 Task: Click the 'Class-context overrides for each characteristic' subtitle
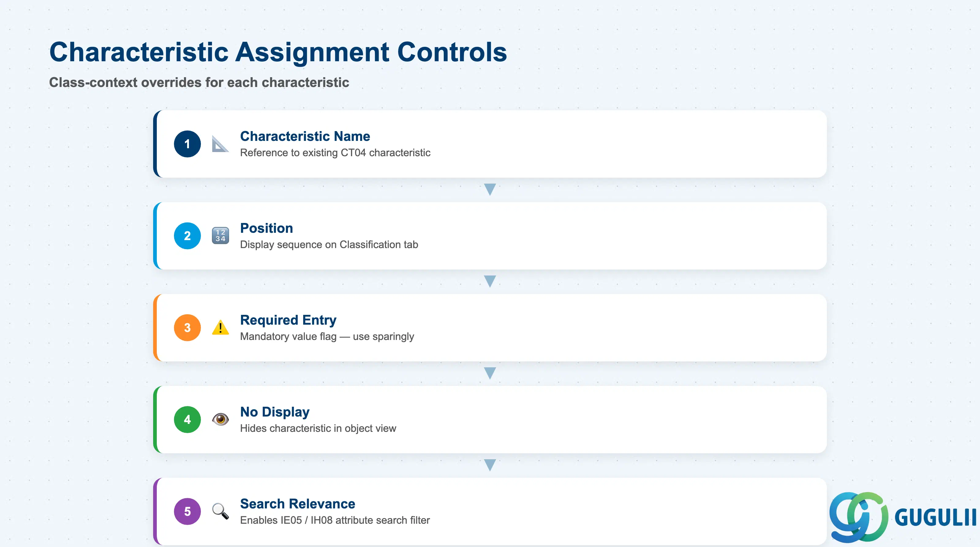click(199, 82)
